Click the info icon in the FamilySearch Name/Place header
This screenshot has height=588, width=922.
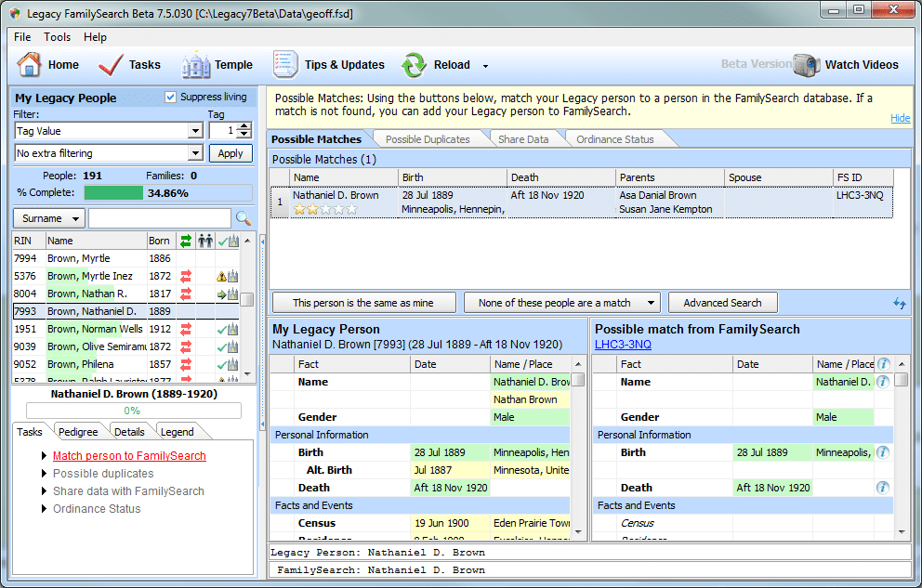(x=883, y=364)
